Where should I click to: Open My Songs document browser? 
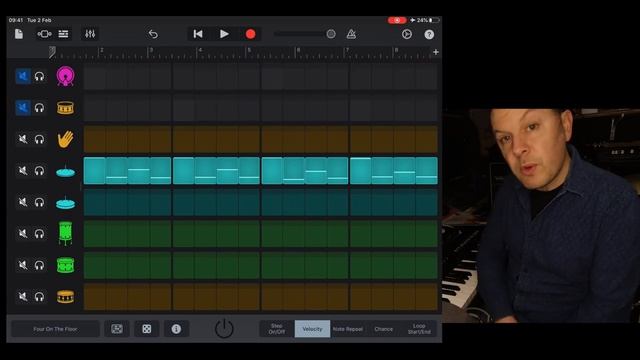[x=19, y=34]
